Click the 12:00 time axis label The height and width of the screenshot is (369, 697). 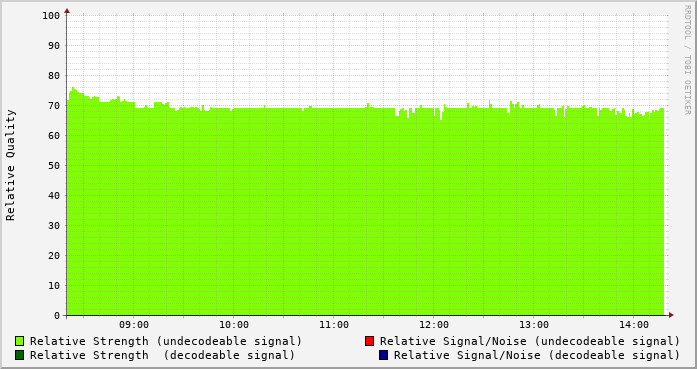[434, 325]
